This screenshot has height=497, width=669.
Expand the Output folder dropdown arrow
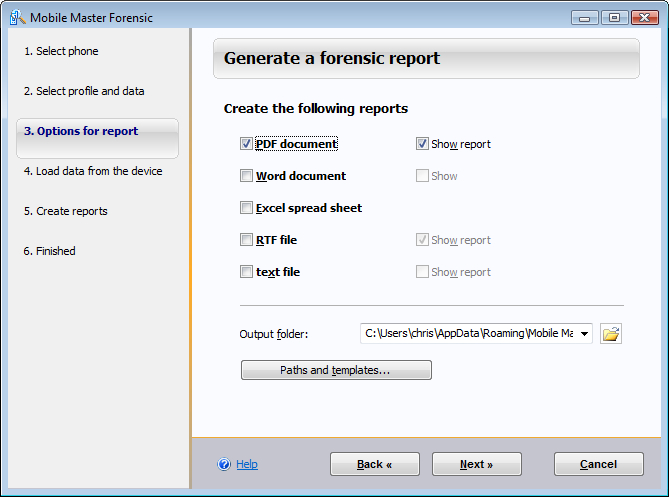584,333
